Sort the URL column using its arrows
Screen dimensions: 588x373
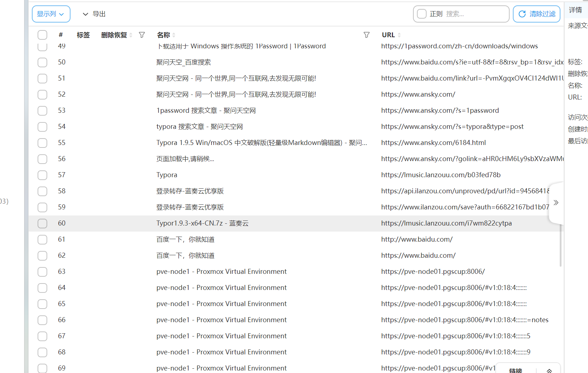point(399,35)
